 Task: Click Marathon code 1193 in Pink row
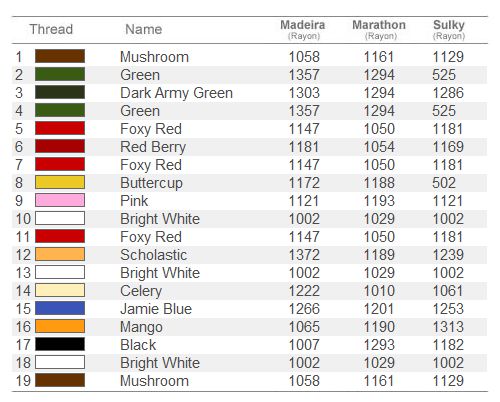tap(379, 201)
